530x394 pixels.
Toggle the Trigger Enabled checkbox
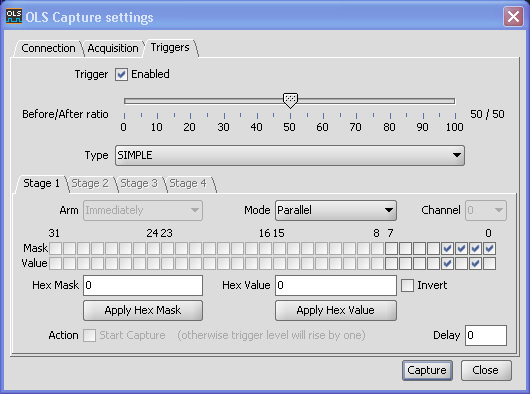[121, 74]
